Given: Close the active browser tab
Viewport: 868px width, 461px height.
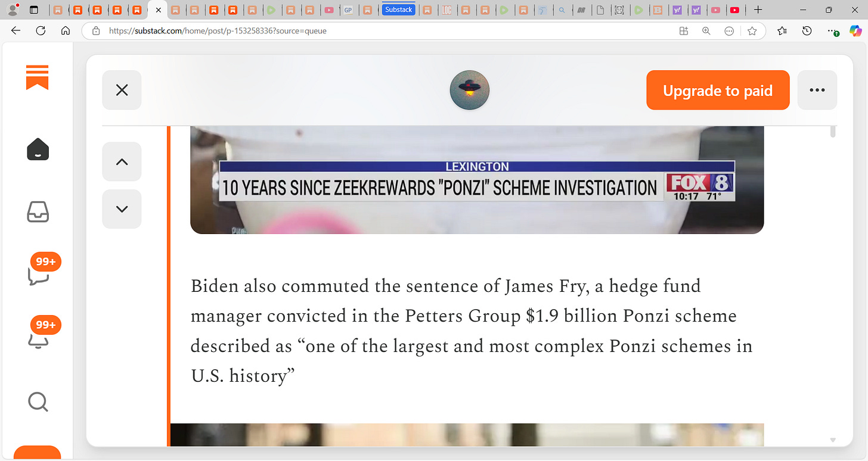Looking at the screenshot, I should (x=159, y=10).
